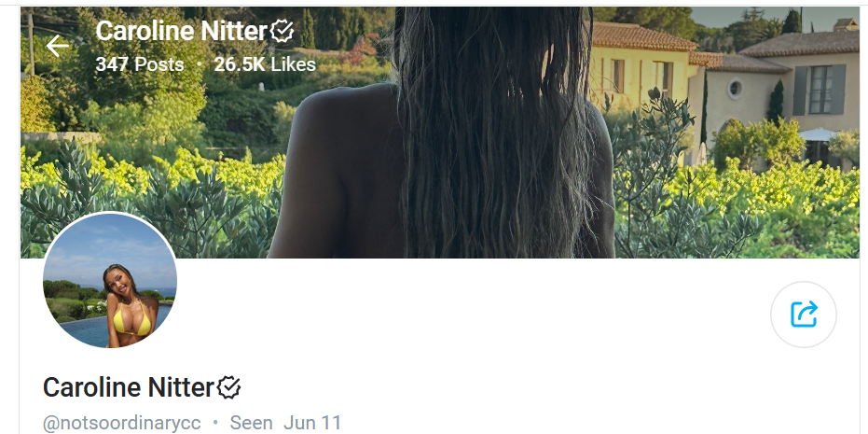Click the Caroline Nitter name below the avatar

[x=129, y=387]
